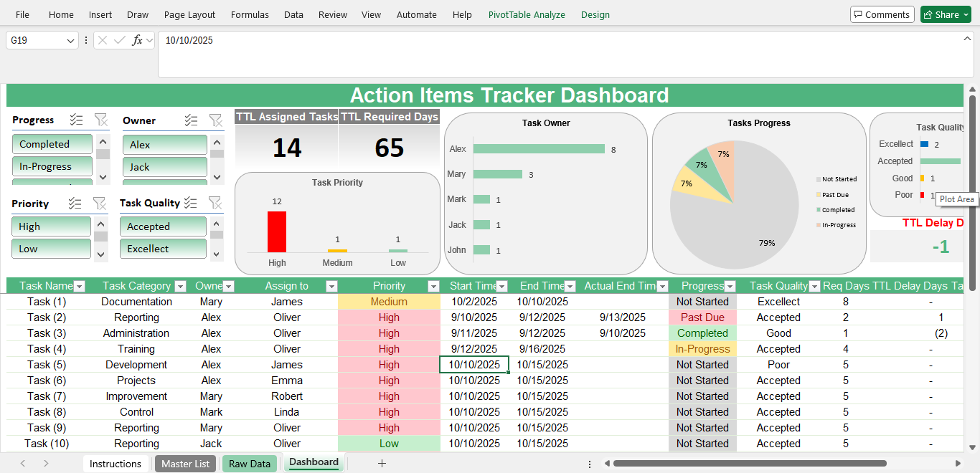Open the Share button dropdown arrow

[964, 14]
